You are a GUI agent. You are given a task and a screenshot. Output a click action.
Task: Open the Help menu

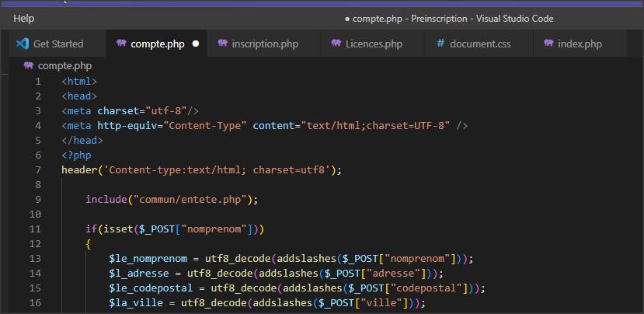pyautogui.click(x=24, y=19)
